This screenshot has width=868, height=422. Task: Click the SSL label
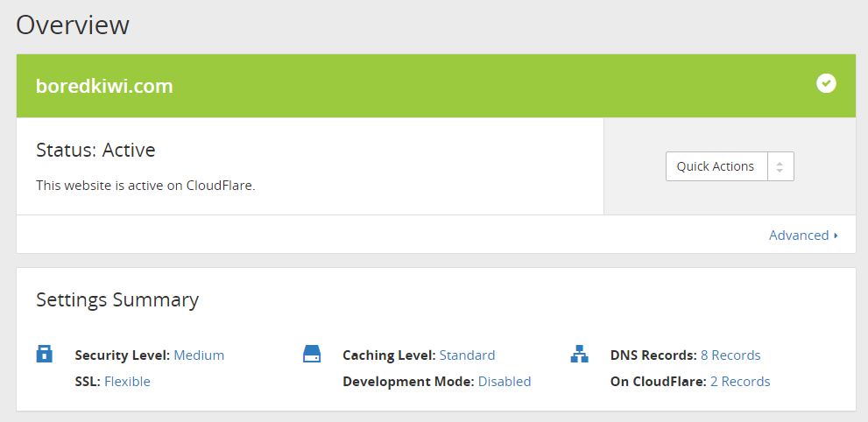(88, 382)
